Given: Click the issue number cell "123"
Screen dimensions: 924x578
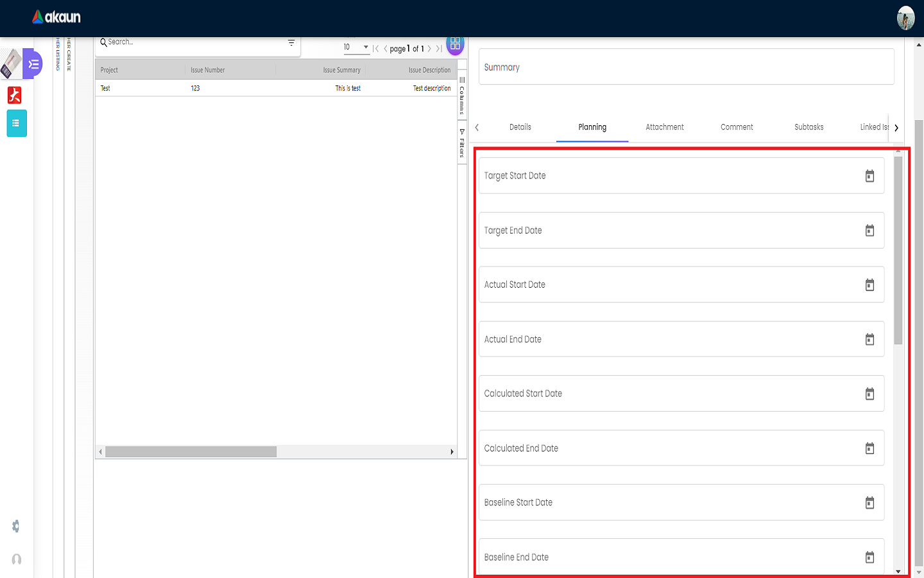Looking at the screenshot, I should (x=230, y=88).
